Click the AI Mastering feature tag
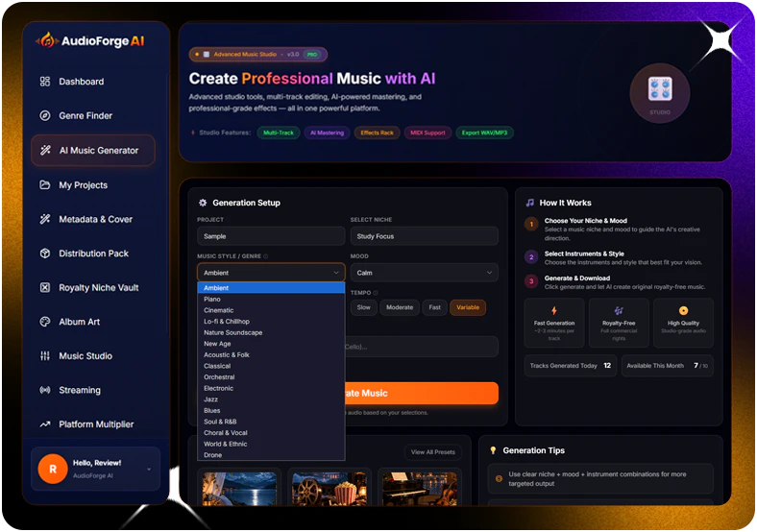Screen dimensions: 757x532 (327, 133)
